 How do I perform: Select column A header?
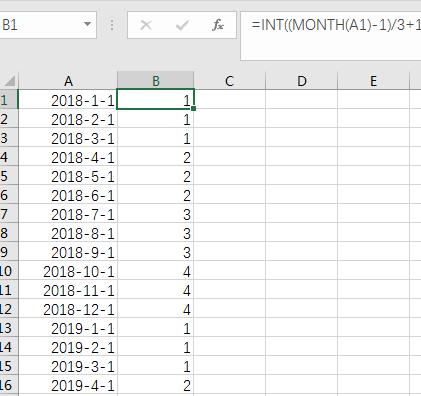pos(68,81)
